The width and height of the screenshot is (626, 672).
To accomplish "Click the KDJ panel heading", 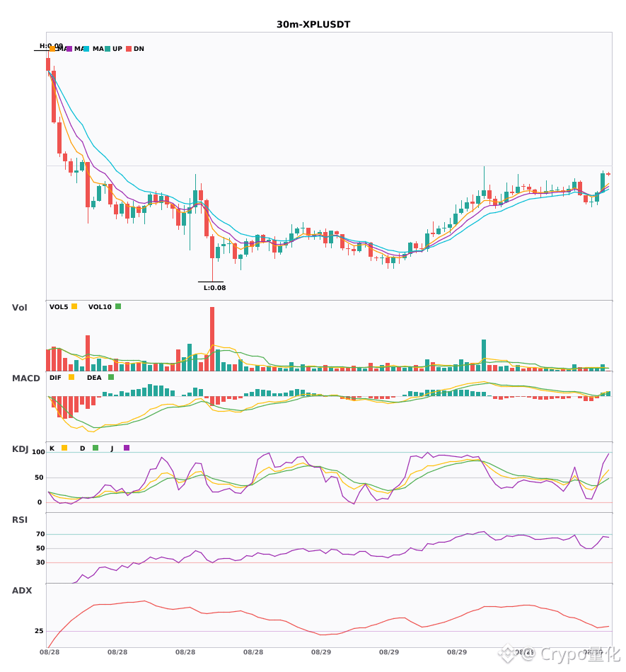I will (x=20, y=449).
